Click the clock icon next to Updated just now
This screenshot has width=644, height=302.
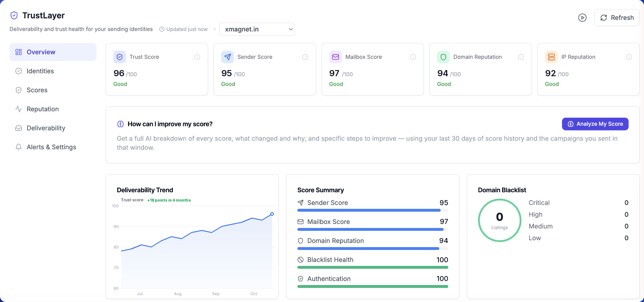(162, 29)
